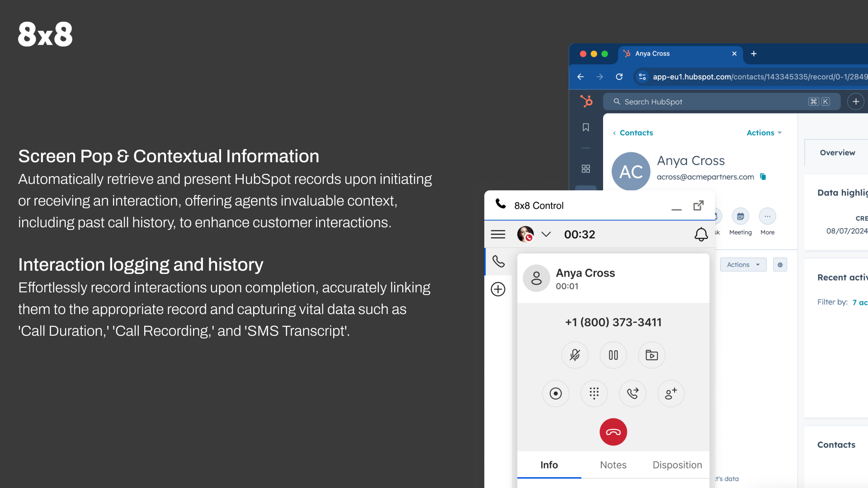This screenshot has height=488, width=868.
Task: Expand agent status chevron next to avatar
Action: [x=546, y=234]
